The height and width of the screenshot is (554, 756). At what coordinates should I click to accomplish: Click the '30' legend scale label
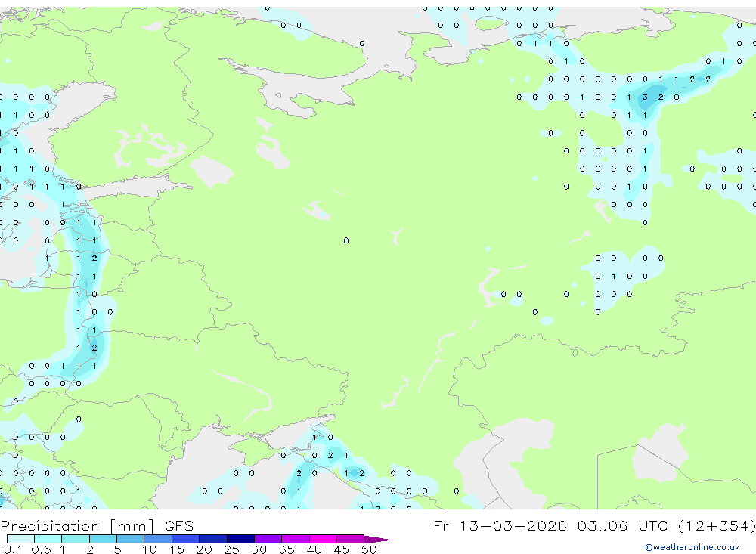click(259, 549)
